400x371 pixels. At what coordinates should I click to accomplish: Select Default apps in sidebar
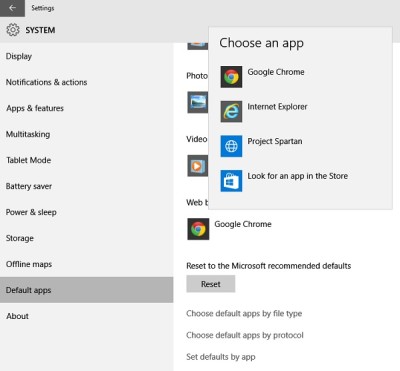(87, 290)
